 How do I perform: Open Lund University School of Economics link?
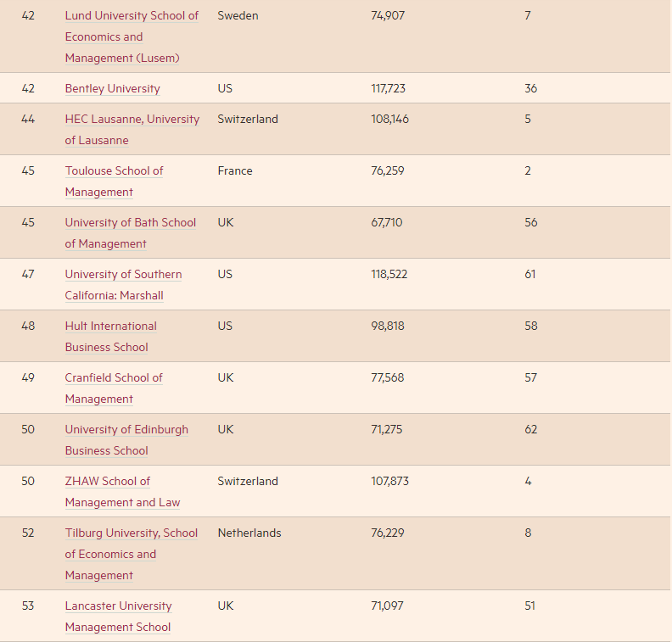click(x=132, y=36)
